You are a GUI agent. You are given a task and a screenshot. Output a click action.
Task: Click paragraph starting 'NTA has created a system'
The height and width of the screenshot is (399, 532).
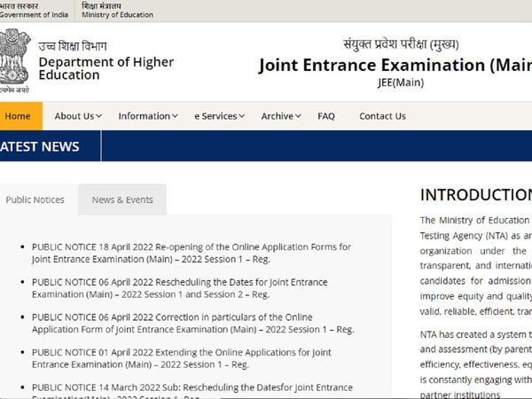(476, 364)
